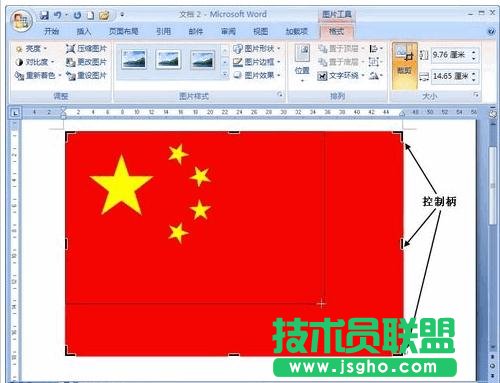Open the rotate dropdown in 排列 group
The image size is (500, 383).
(x=376, y=76)
